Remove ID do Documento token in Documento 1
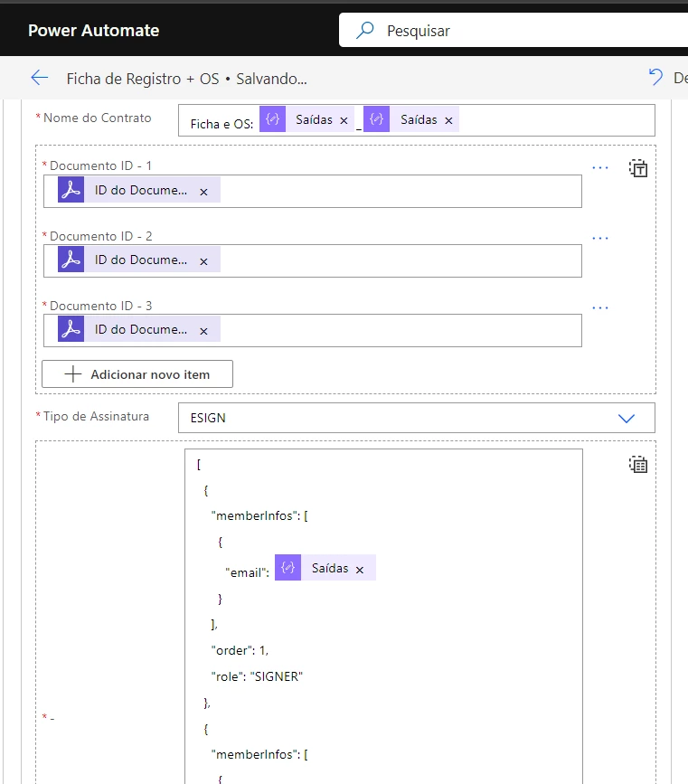The height and width of the screenshot is (784, 688). 203,192
